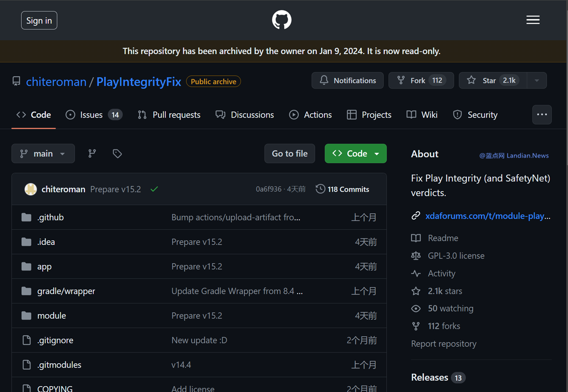
Task: View branches via the branch icon
Action: click(x=92, y=153)
